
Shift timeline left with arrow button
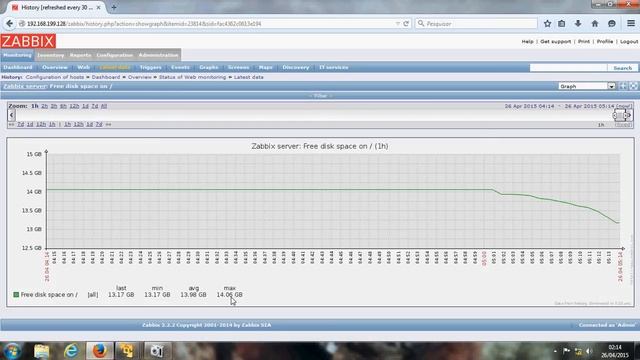(11, 115)
